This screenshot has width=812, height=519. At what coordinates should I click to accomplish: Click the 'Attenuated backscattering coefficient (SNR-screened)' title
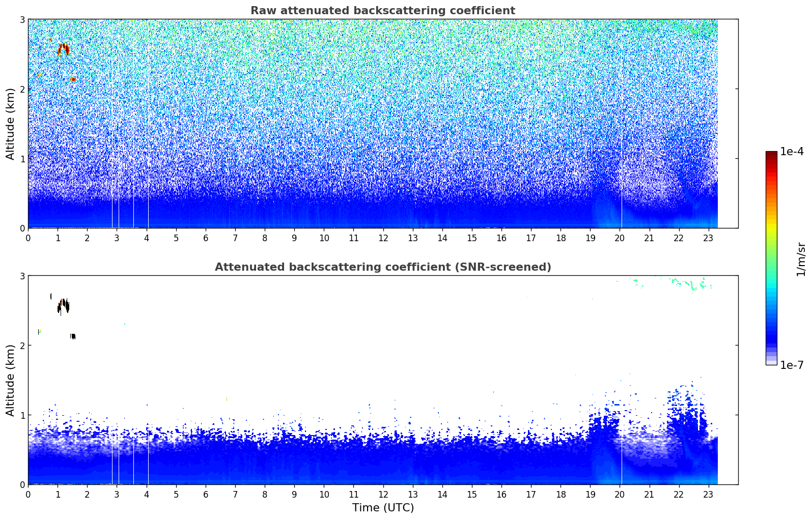pyautogui.click(x=383, y=267)
